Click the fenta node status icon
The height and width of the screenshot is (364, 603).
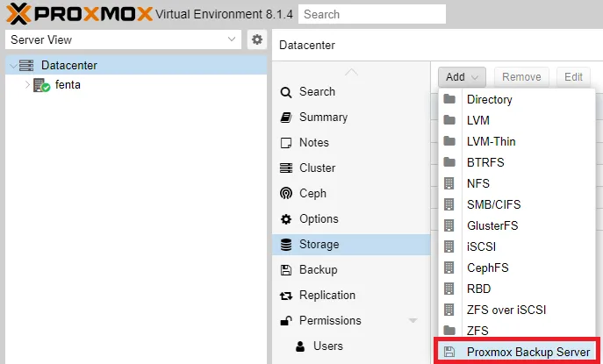click(41, 85)
